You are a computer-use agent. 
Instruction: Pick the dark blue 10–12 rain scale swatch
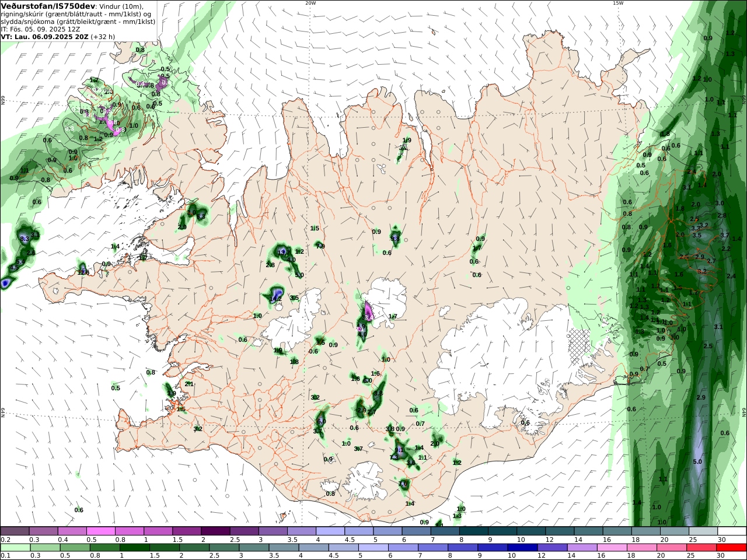pos(522,548)
